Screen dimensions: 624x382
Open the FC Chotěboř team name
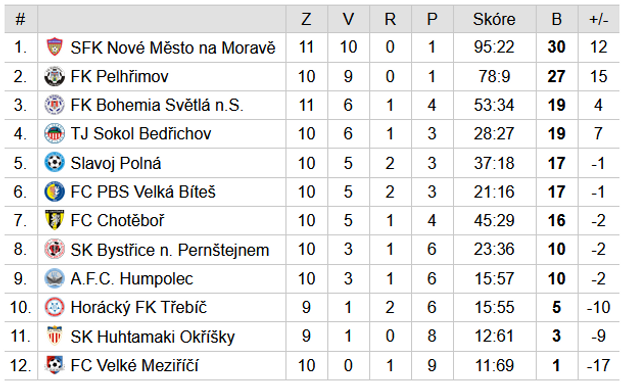117,220
